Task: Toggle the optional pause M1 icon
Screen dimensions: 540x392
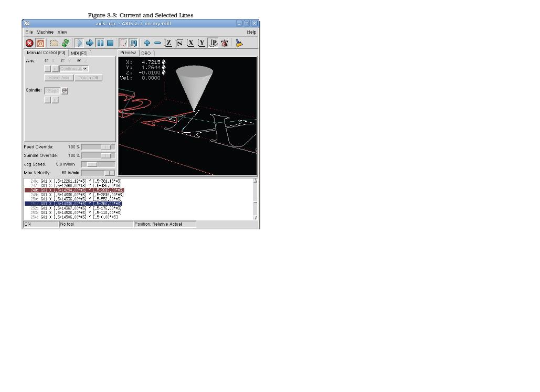Action: click(134, 43)
